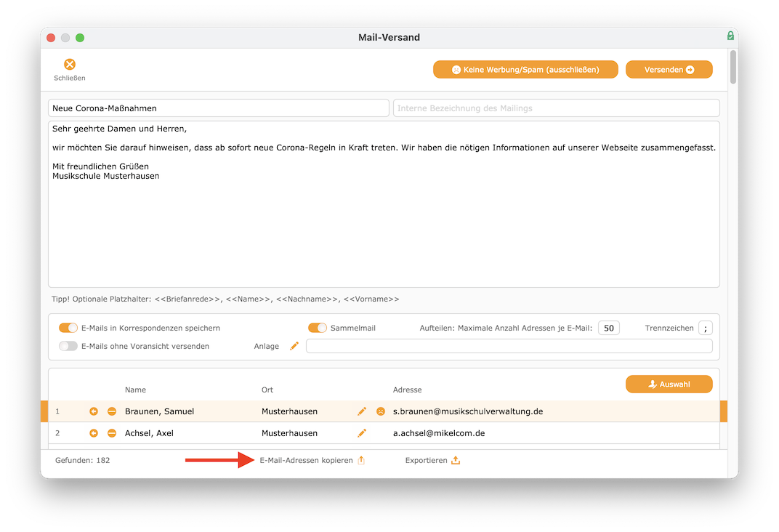Toggle E-Mails in Korrespondenzen speichern
This screenshot has width=779, height=532.
[68, 328]
